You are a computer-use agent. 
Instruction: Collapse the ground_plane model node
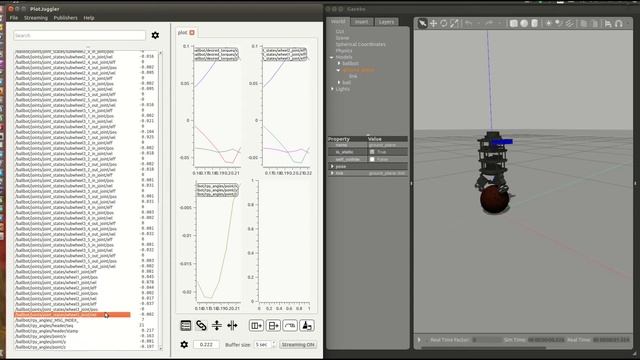(x=338, y=70)
